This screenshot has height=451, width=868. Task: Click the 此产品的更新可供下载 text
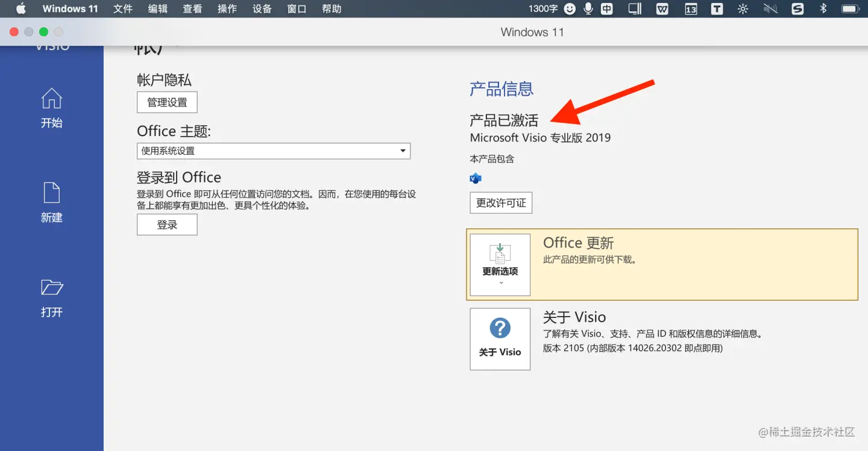(x=590, y=260)
